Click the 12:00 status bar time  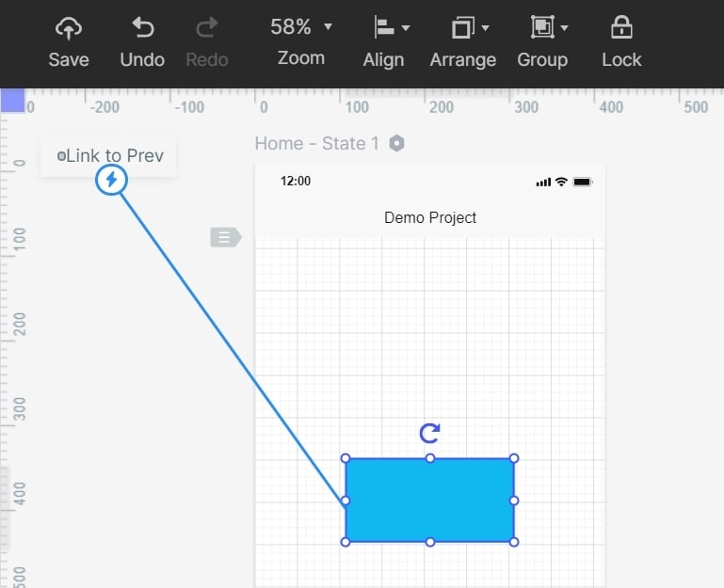tap(296, 181)
